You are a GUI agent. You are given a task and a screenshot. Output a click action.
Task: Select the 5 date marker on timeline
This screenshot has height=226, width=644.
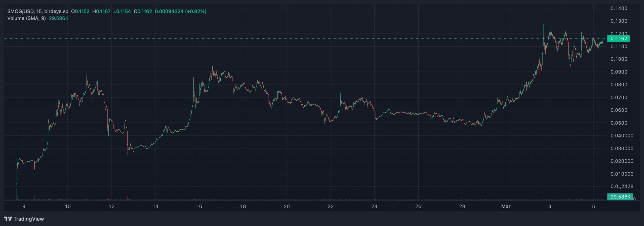(593, 206)
